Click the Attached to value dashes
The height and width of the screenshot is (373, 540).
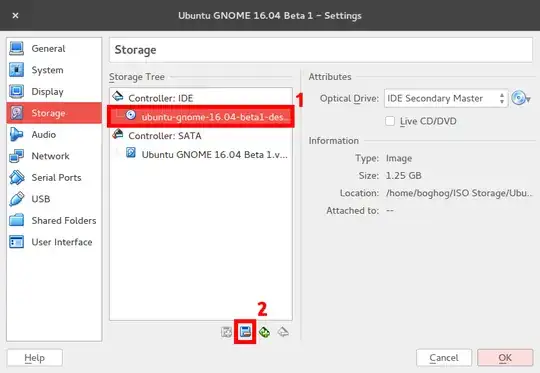390,210
